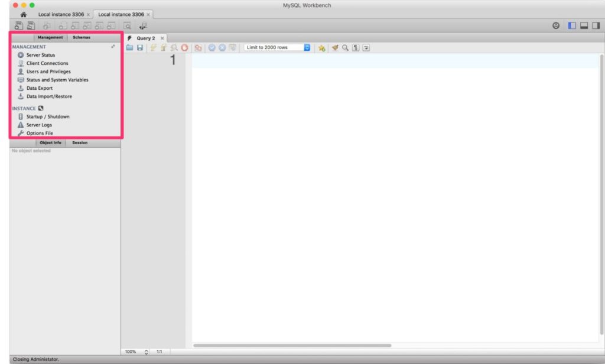Click the home icon tab
This screenshot has height=364, width=605.
23,14
